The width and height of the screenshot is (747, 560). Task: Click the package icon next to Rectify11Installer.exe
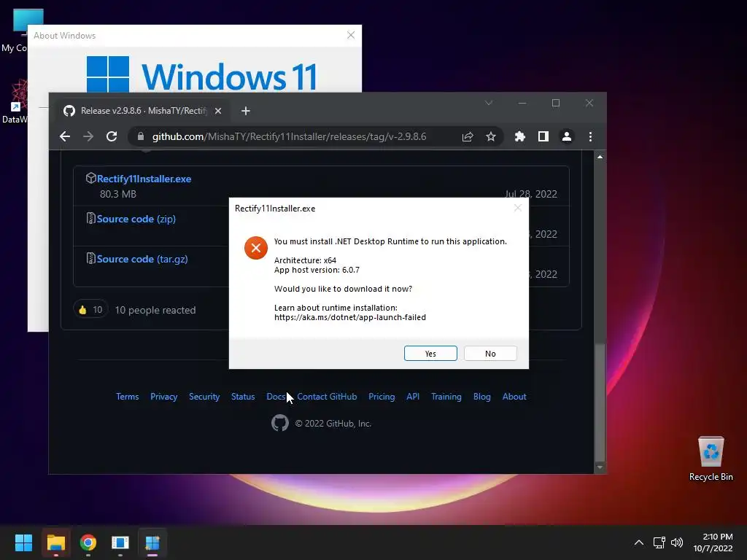point(90,178)
